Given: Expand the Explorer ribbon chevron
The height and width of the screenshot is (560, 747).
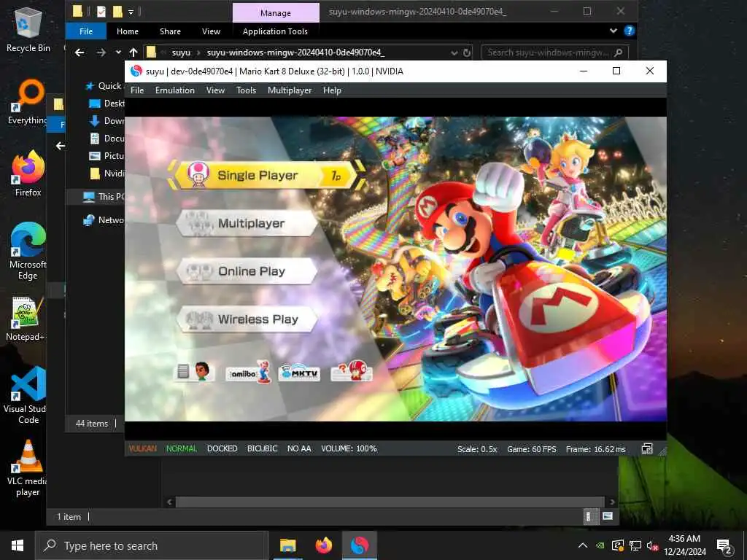Looking at the screenshot, I should [x=613, y=31].
